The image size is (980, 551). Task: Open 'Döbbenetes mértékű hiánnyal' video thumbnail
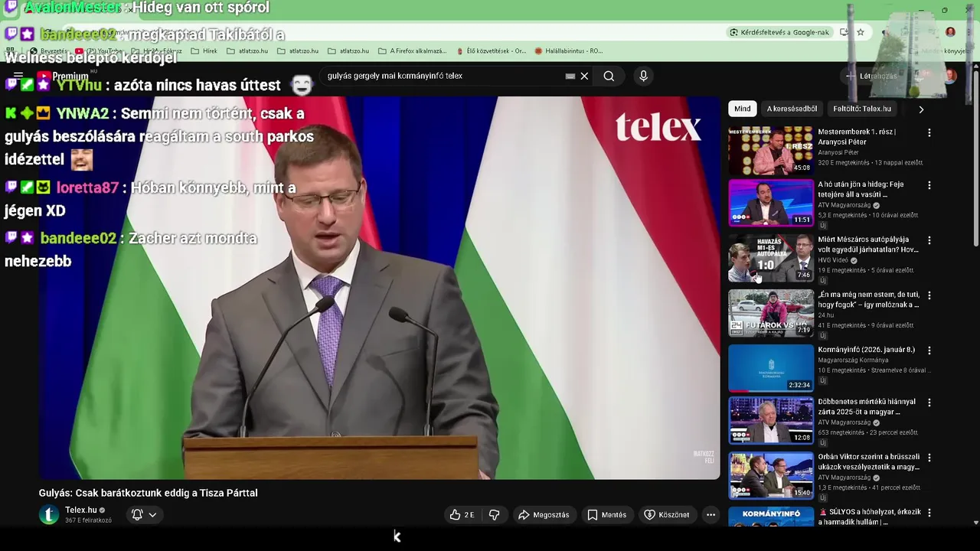(x=771, y=420)
